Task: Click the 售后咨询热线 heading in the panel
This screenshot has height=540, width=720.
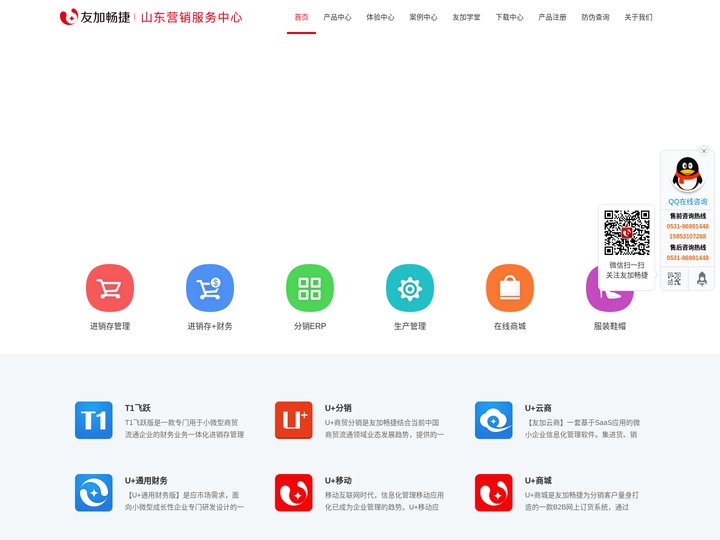Action: point(687,248)
